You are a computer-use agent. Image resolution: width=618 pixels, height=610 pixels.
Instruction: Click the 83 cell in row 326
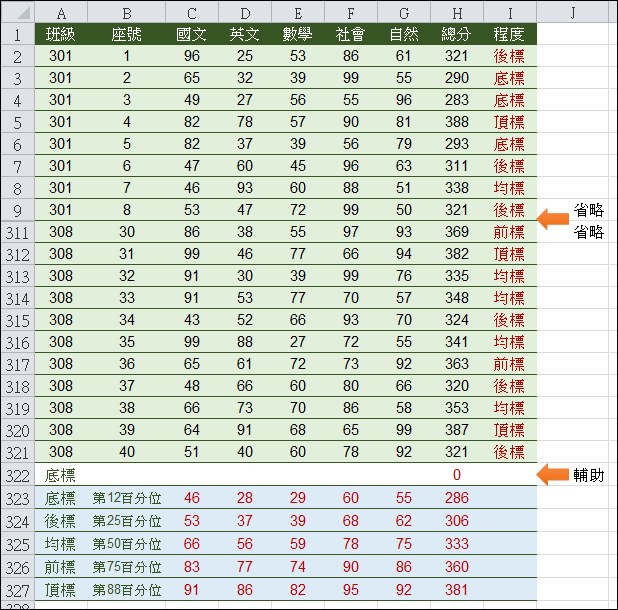192,567
